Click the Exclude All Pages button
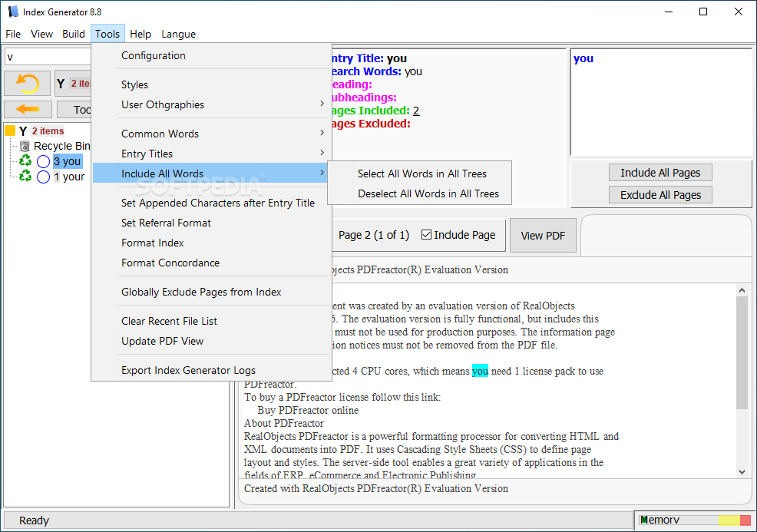The width and height of the screenshot is (757, 532). point(660,195)
